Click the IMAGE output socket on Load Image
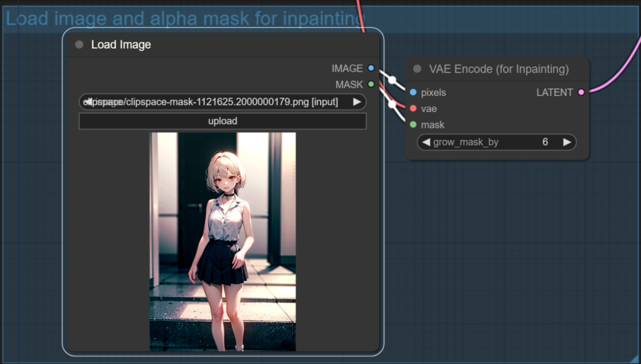Screen dimensions: 641x364 pos(371,68)
